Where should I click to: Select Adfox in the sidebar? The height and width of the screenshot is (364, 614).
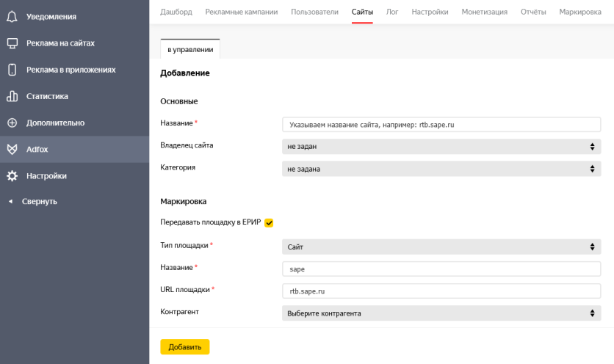[x=74, y=149]
